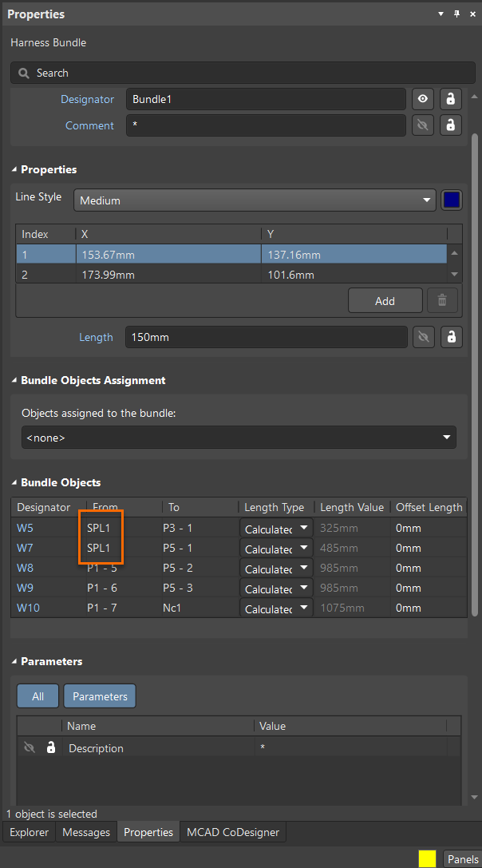The height and width of the screenshot is (868, 482).
Task: Toggle Designator visibility eye icon
Action: pos(423,99)
